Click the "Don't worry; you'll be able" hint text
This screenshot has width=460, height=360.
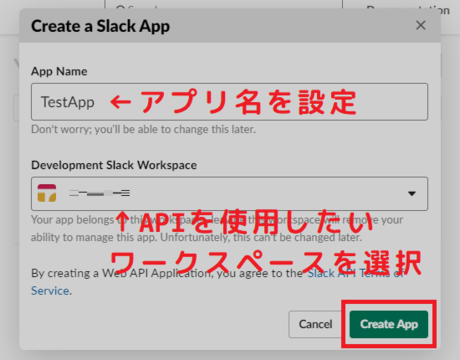[x=143, y=129]
